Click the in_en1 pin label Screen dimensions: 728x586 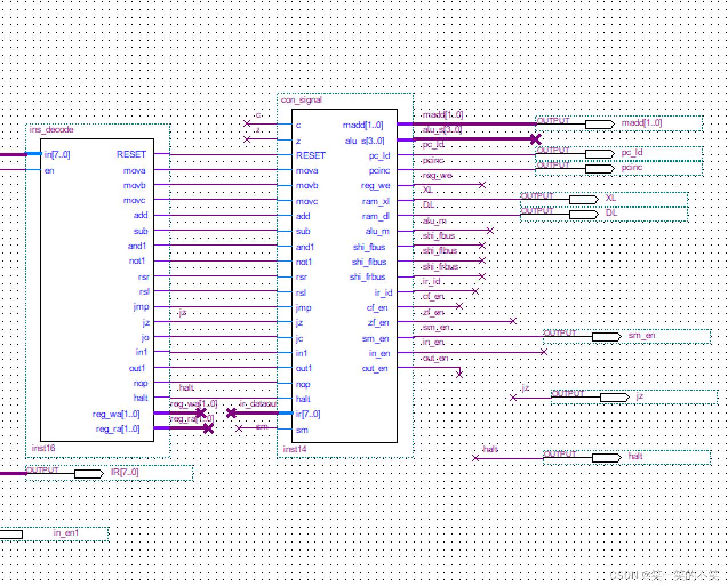66,533
